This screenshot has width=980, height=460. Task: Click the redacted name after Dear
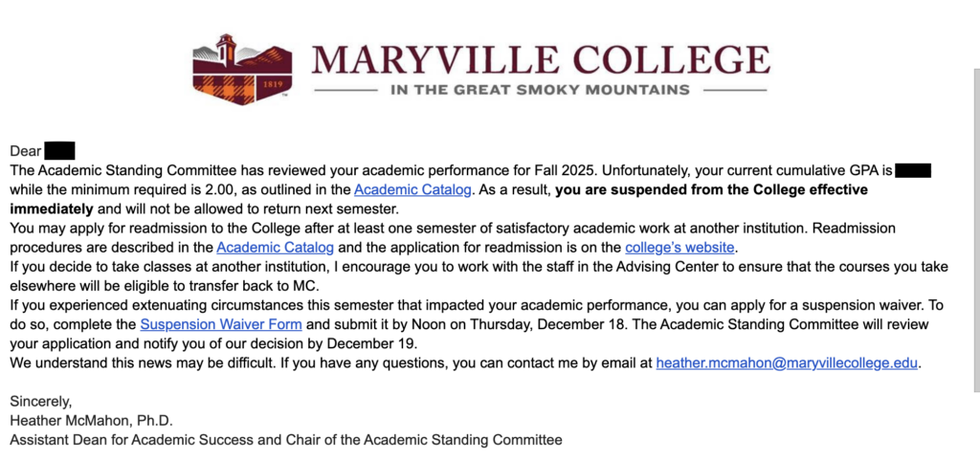(x=59, y=150)
